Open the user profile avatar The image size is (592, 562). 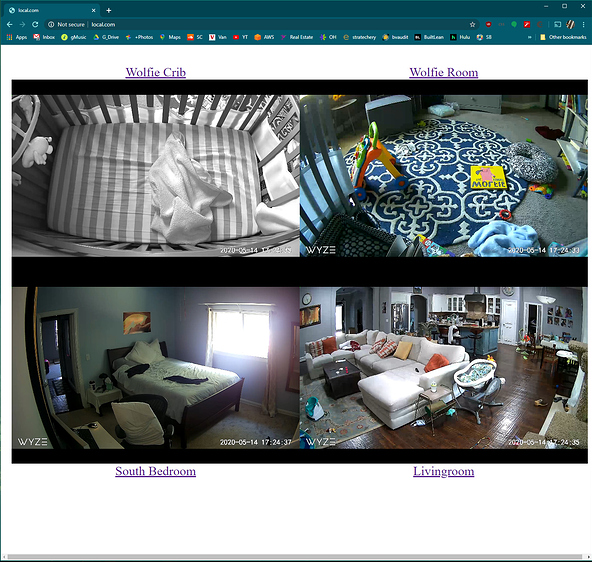(x=570, y=25)
